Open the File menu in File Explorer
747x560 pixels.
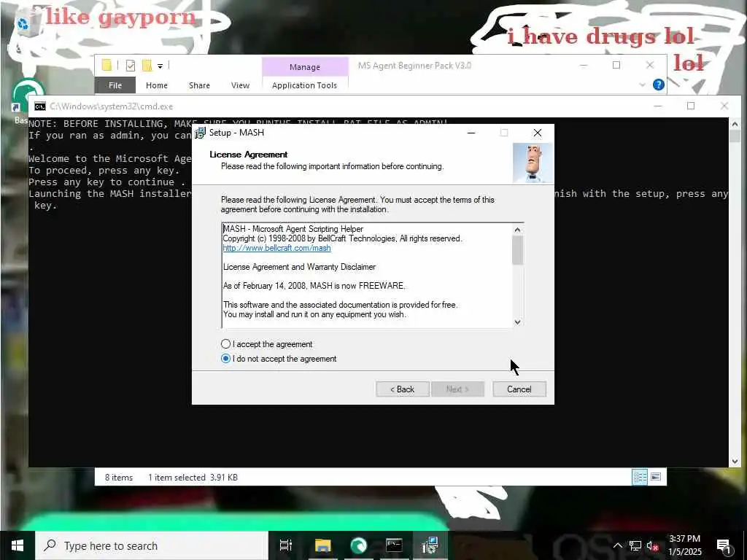point(115,85)
